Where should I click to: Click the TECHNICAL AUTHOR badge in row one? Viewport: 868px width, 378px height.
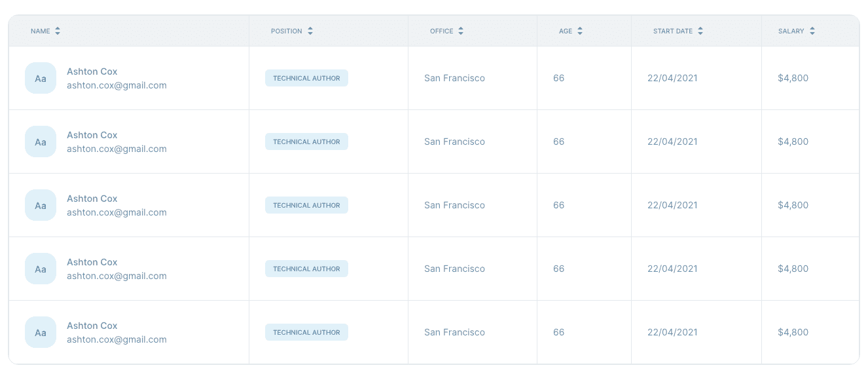[x=306, y=78]
